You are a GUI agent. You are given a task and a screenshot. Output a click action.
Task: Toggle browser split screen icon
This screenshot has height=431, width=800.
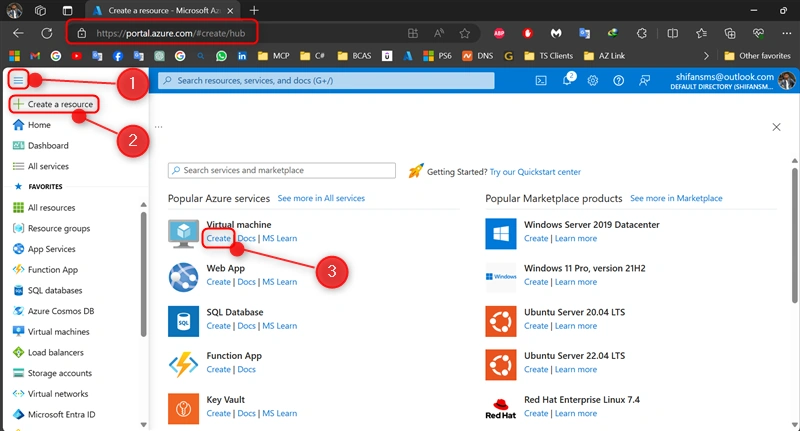click(x=672, y=34)
